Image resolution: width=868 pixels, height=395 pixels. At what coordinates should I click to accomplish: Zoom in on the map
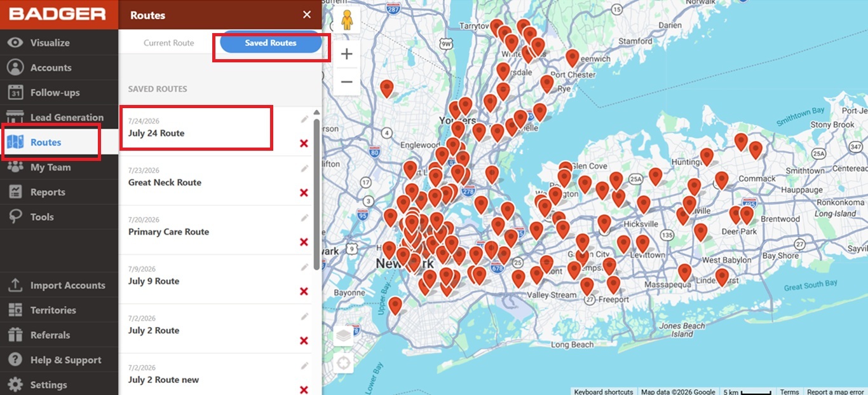pyautogui.click(x=346, y=54)
